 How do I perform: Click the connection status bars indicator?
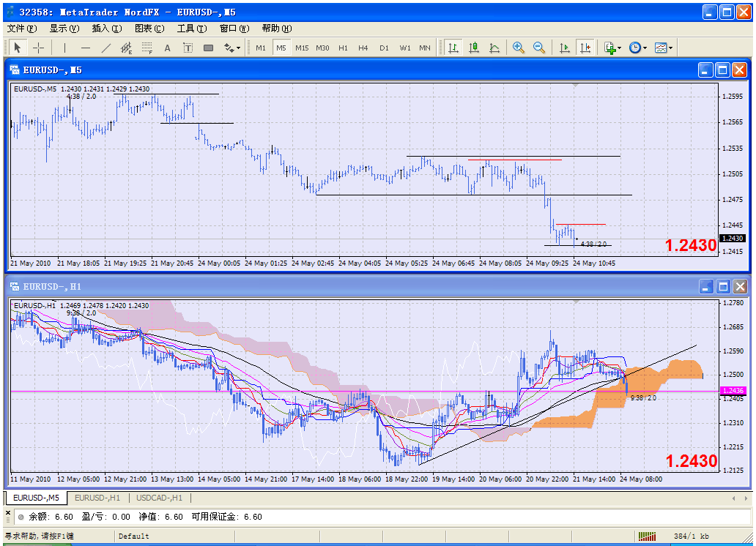pos(647,536)
